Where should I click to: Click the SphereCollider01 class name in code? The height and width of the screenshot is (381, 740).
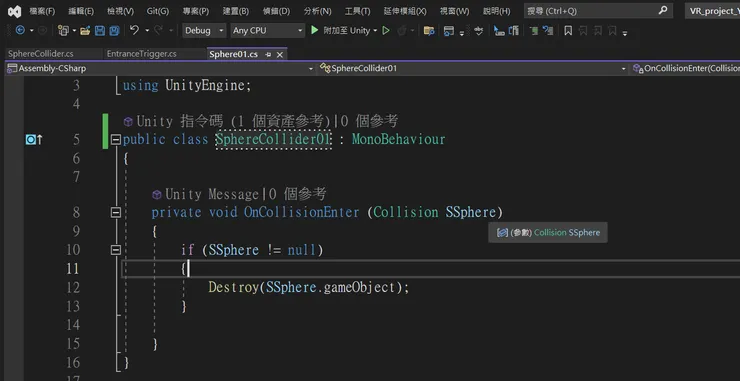[x=274, y=139]
